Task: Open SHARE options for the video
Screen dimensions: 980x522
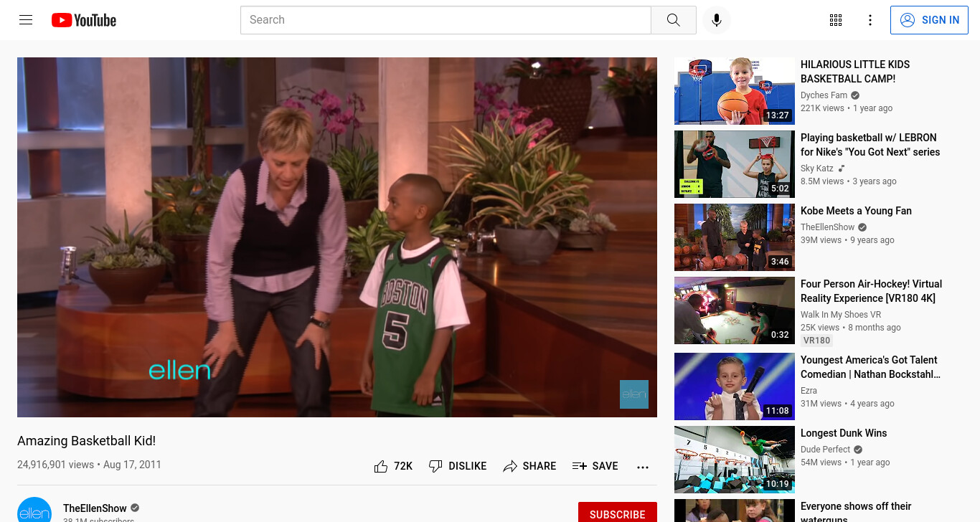Action: tap(529, 466)
